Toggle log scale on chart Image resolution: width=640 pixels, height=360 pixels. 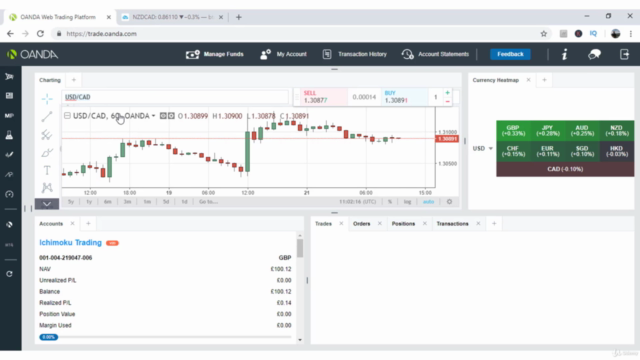pyautogui.click(x=407, y=202)
